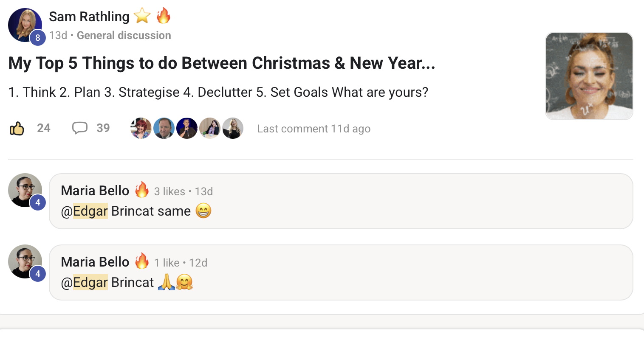Click the fire badge next to Sam Rathling
The width and height of the screenshot is (644, 337).
pos(164,16)
